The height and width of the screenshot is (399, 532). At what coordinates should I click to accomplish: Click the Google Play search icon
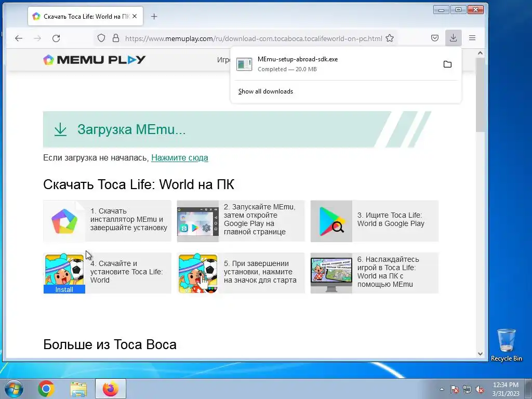pos(331,221)
